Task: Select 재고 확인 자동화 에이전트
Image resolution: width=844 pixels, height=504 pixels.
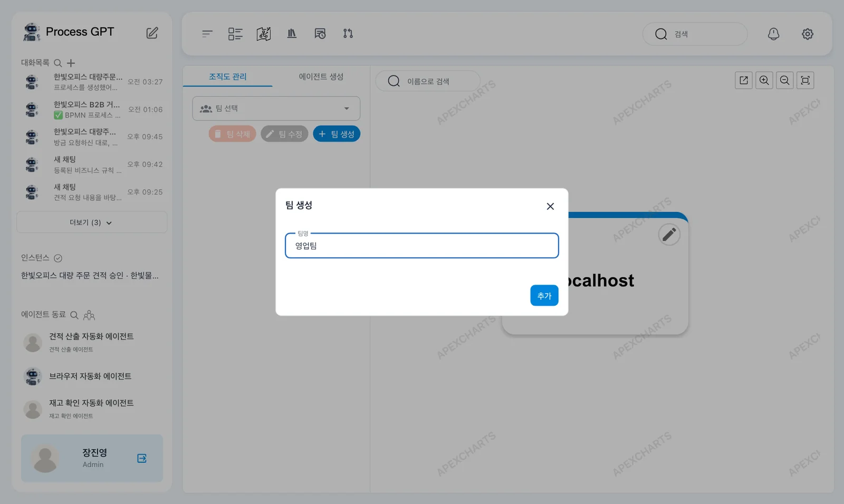Action: (x=92, y=409)
